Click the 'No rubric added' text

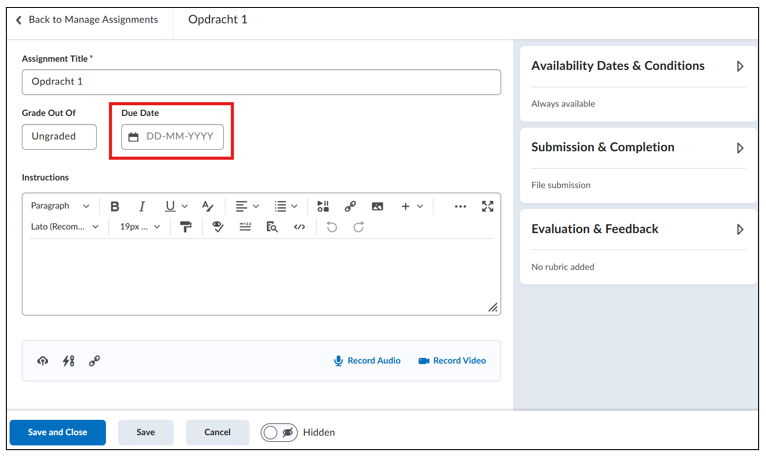click(x=563, y=267)
